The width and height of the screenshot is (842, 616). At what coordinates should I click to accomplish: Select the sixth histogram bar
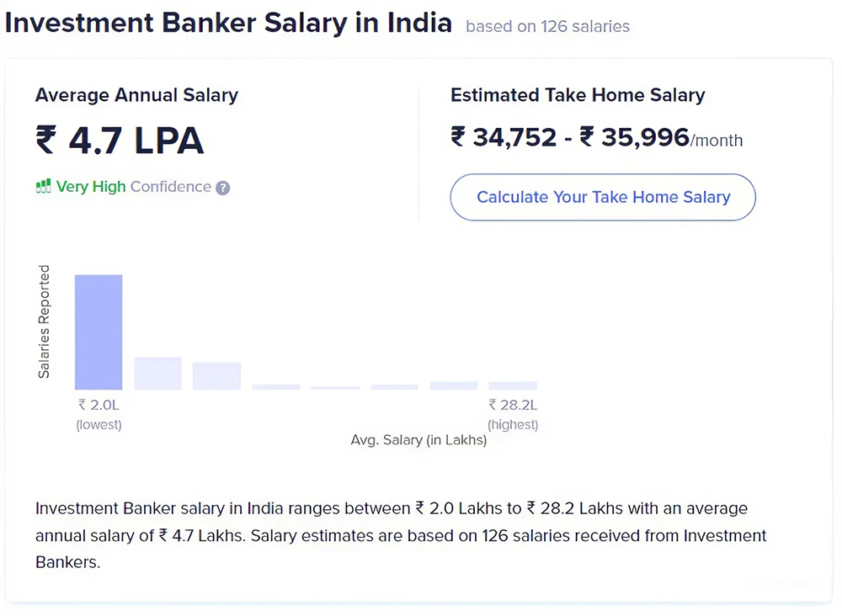(x=394, y=387)
